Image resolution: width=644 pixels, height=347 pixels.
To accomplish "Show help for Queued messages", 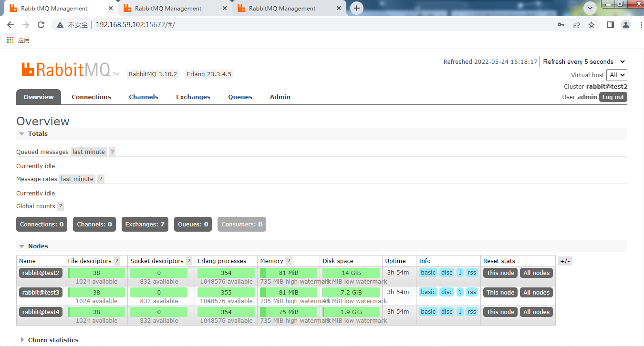I will click(112, 152).
